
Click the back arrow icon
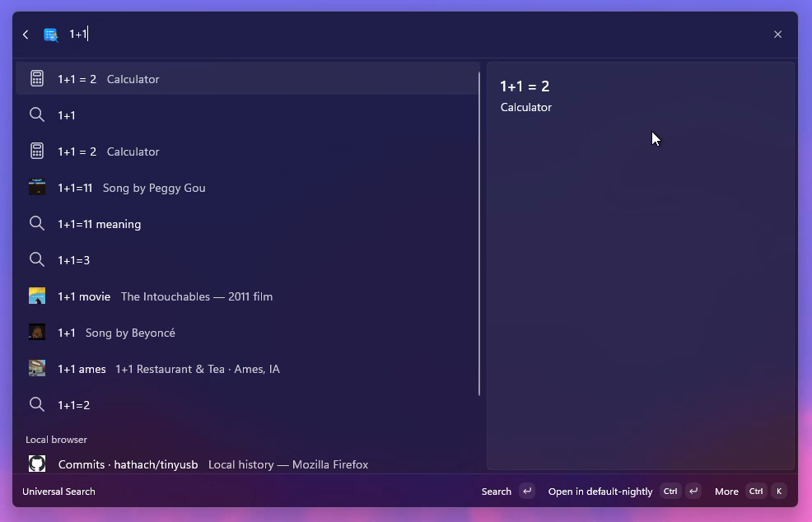26,35
